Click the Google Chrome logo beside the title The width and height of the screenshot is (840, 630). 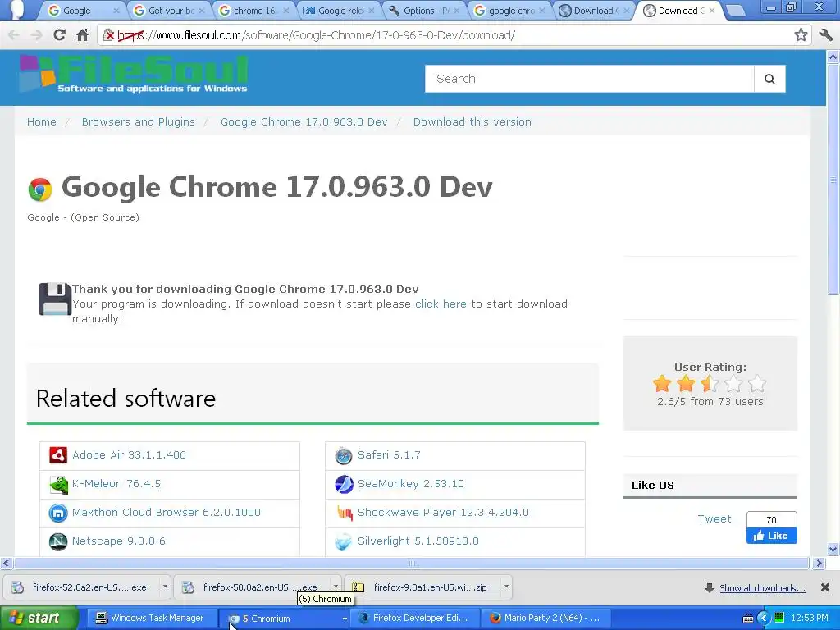click(x=40, y=189)
